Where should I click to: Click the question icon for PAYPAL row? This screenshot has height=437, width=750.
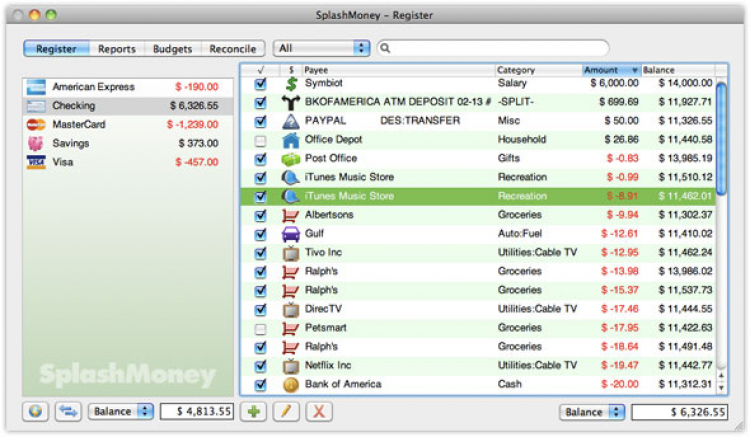tap(291, 121)
